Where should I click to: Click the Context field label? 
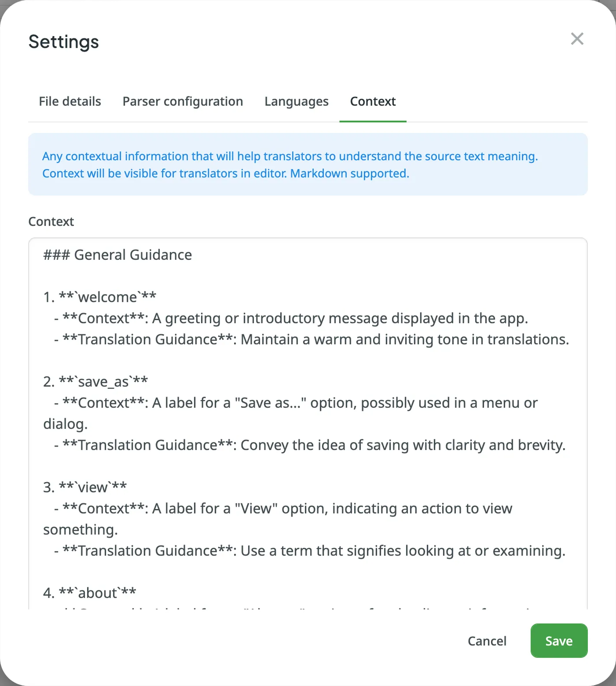point(51,221)
